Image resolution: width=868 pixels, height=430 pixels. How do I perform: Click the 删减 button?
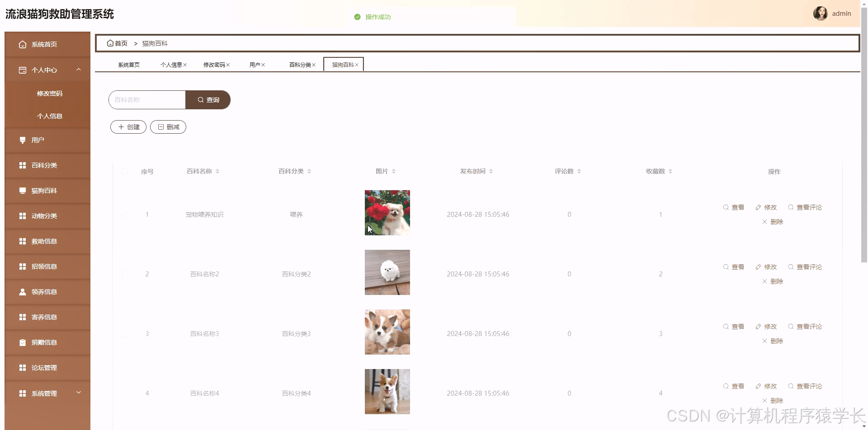[x=168, y=127]
